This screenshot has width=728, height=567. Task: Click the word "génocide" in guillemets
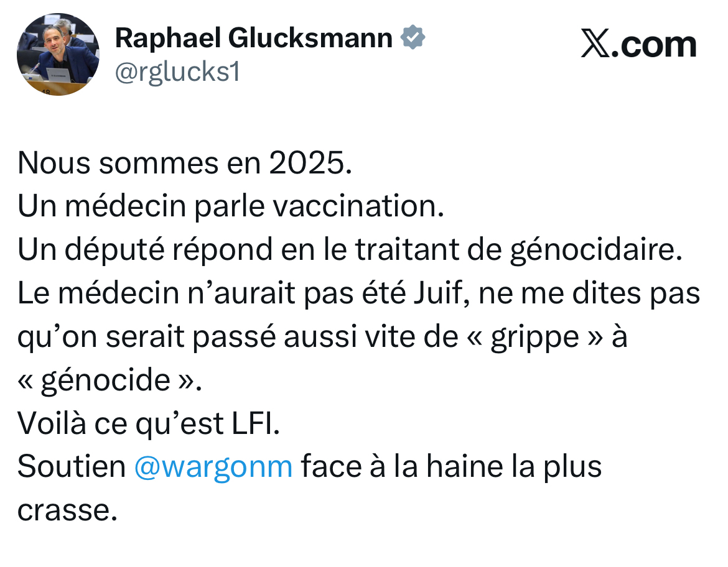point(106,380)
